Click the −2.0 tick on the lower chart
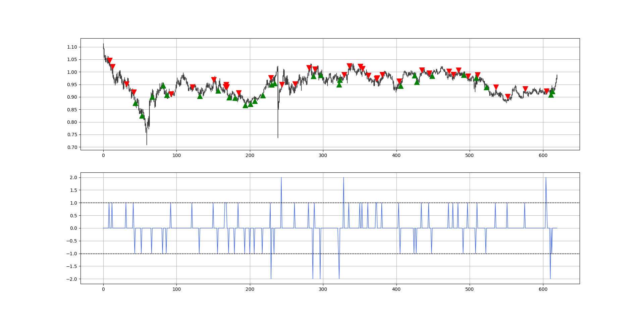The image size is (644, 319). point(71,279)
